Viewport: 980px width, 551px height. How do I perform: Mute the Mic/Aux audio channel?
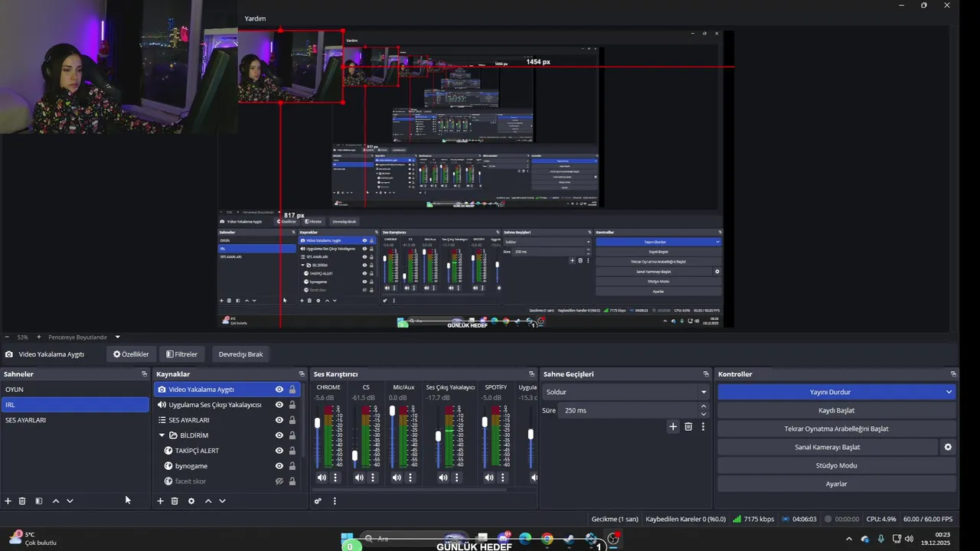click(397, 478)
